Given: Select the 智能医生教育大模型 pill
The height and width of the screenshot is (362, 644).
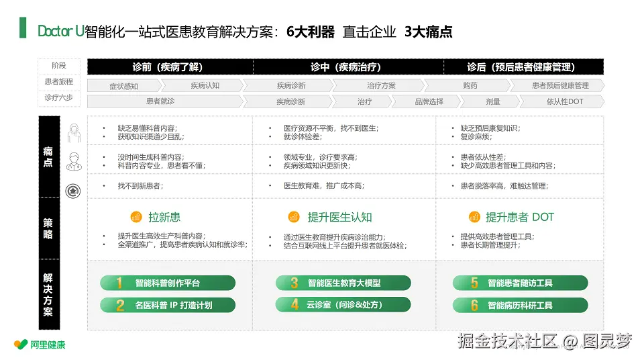Looking at the screenshot, I should pos(343,283).
